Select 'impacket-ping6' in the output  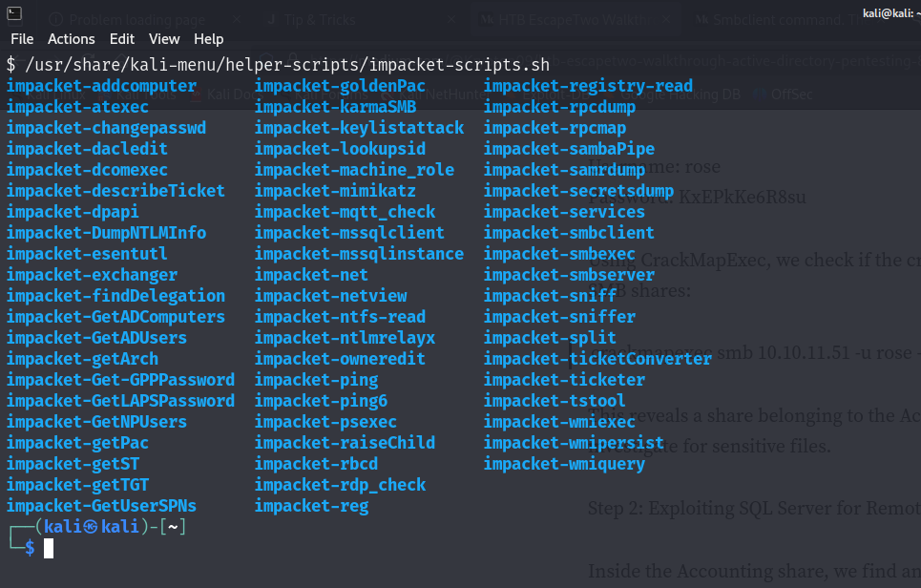(321, 401)
